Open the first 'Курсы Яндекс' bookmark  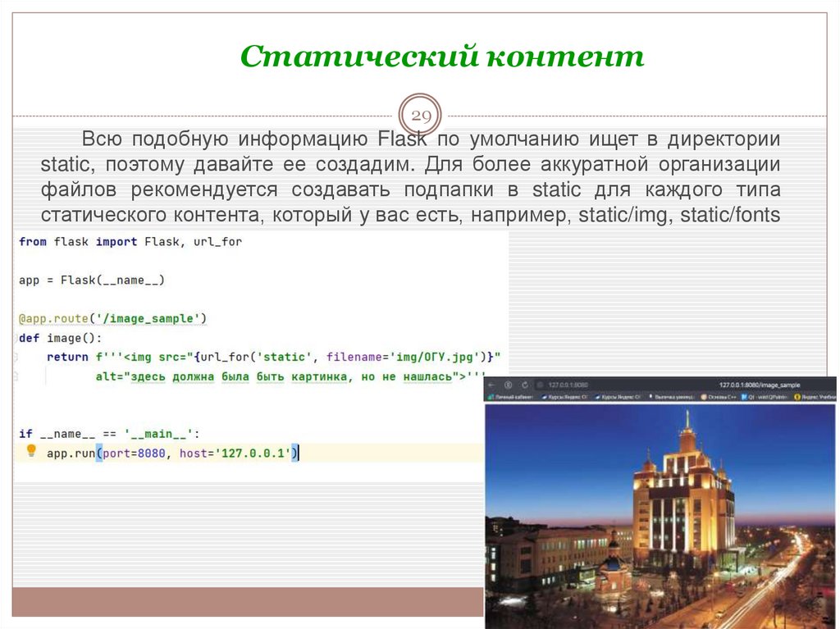pos(564,397)
